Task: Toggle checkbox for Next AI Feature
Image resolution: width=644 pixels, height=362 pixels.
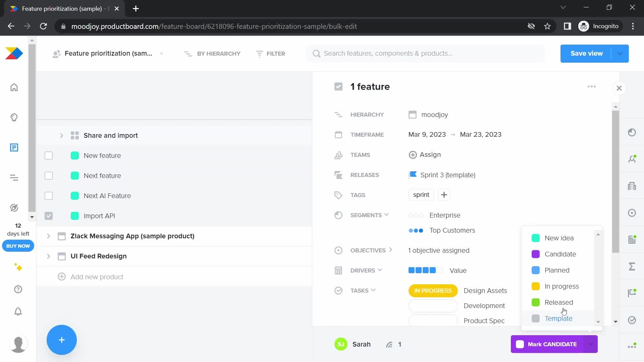Action: tap(48, 195)
